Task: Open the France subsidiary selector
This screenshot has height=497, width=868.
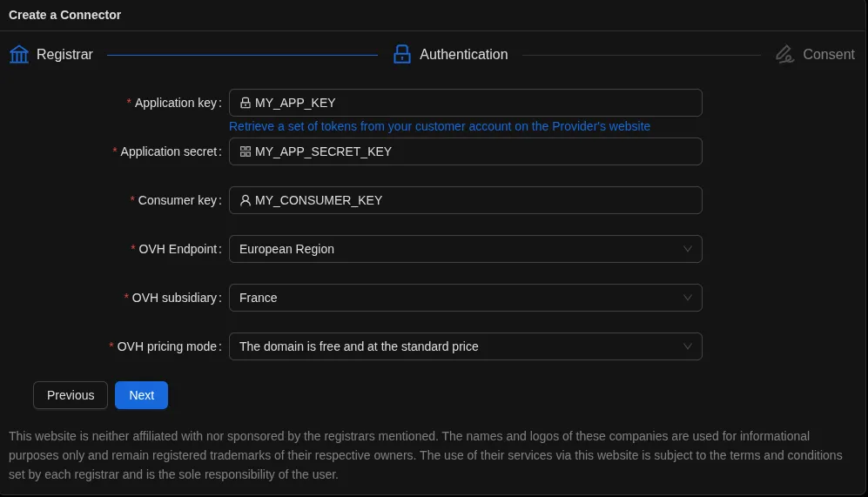Action: [453, 298]
